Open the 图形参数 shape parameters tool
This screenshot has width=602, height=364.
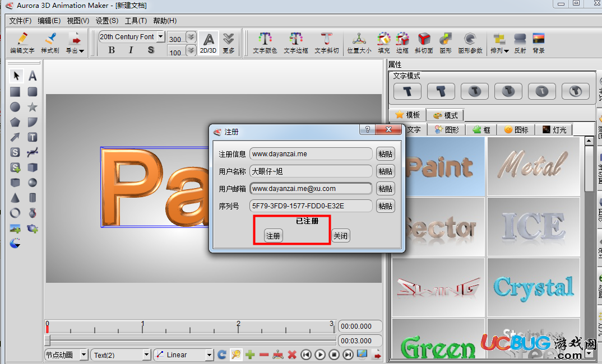pyautogui.click(x=470, y=43)
